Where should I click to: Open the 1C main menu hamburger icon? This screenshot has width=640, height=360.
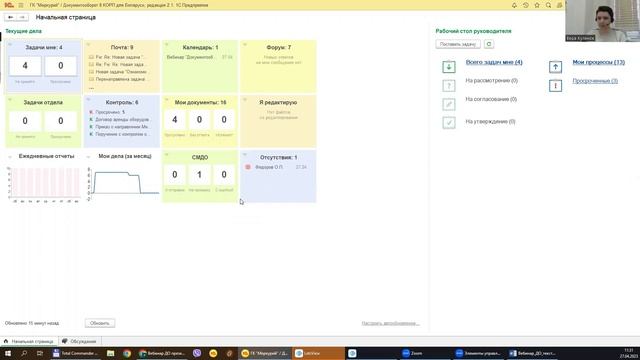pyautogui.click(x=21, y=5)
